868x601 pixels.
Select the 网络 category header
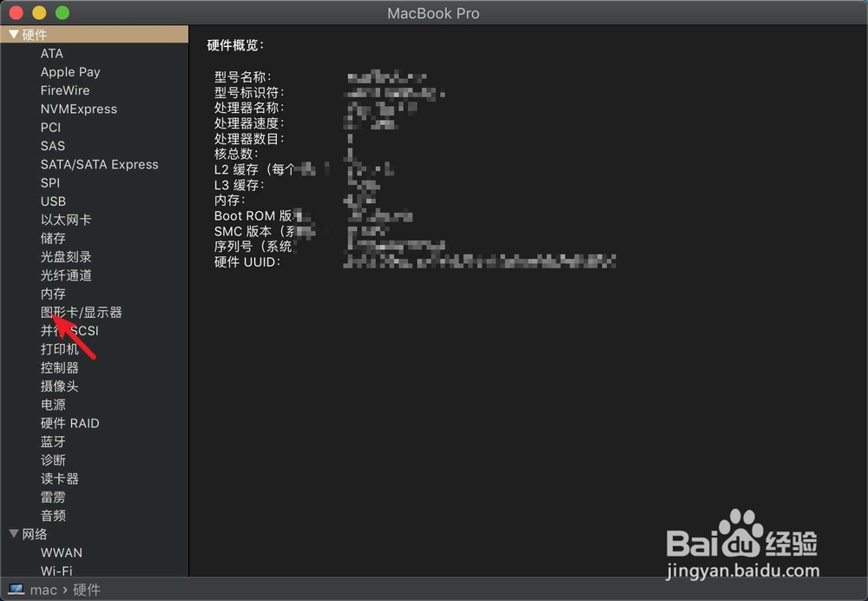coord(35,534)
